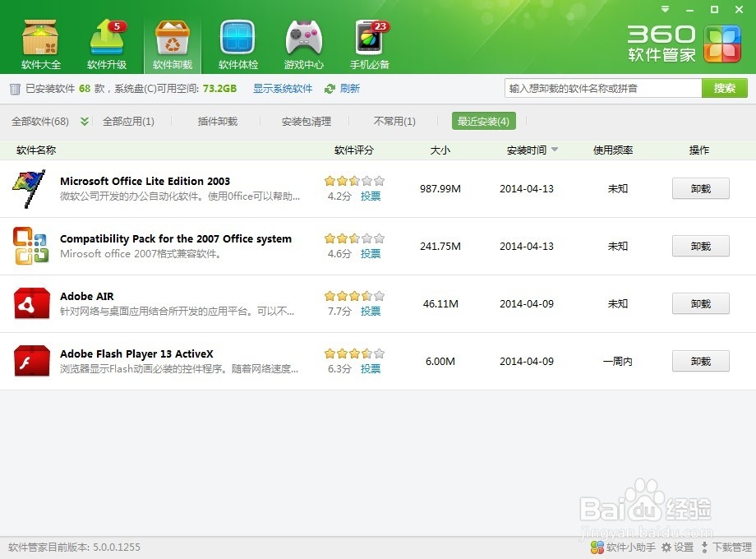The height and width of the screenshot is (559, 756).
Task: Open 下载管理 download manager icon
Action: [704, 547]
